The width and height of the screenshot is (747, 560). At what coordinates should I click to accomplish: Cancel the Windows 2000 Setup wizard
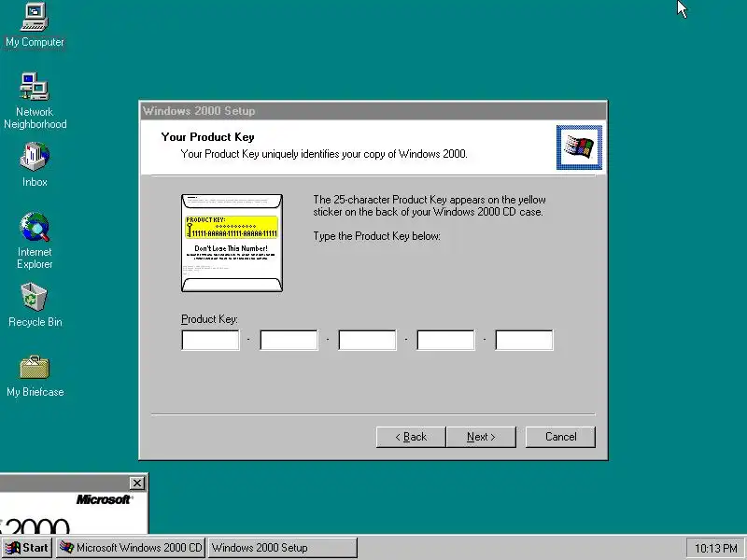pos(560,437)
